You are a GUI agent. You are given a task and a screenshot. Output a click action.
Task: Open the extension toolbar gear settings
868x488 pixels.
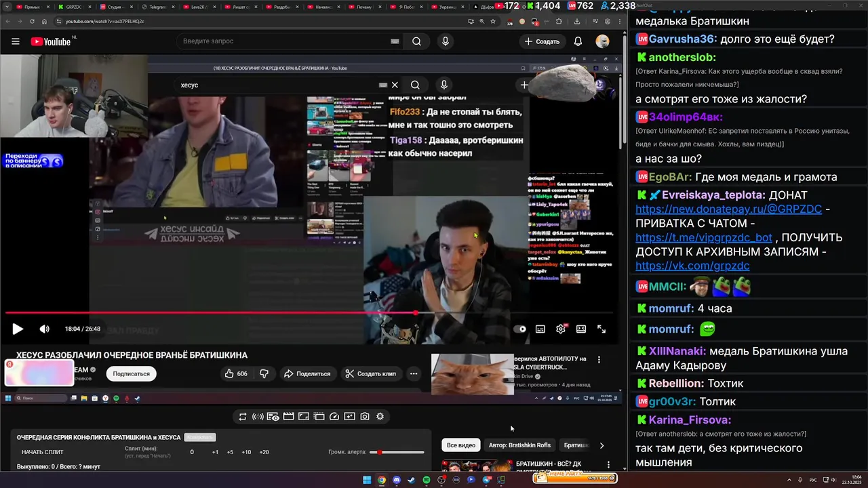tap(380, 417)
